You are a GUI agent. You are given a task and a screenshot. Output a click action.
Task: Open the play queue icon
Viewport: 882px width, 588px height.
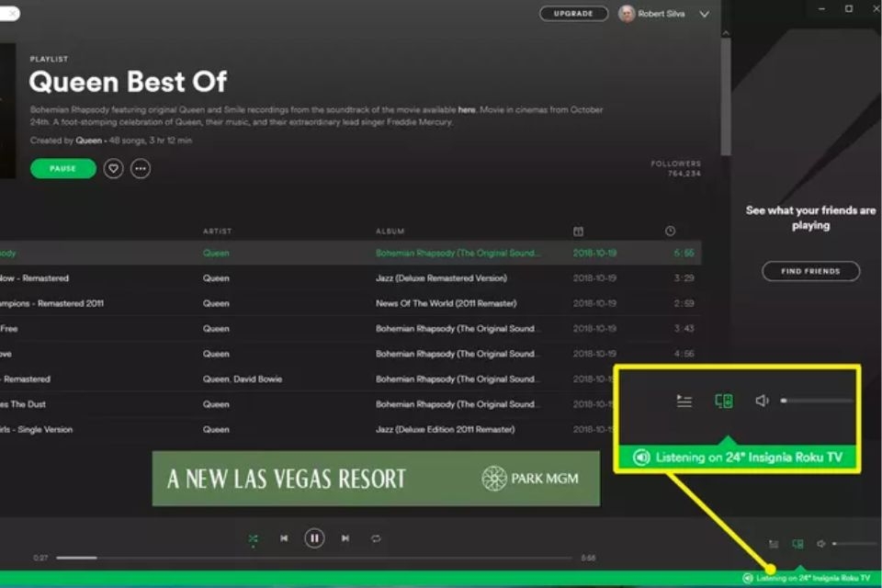(684, 401)
